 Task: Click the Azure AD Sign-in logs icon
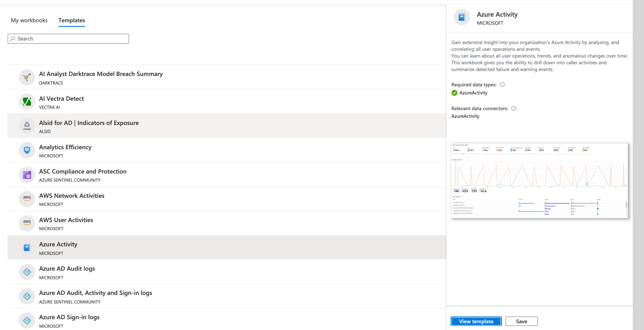tap(27, 320)
